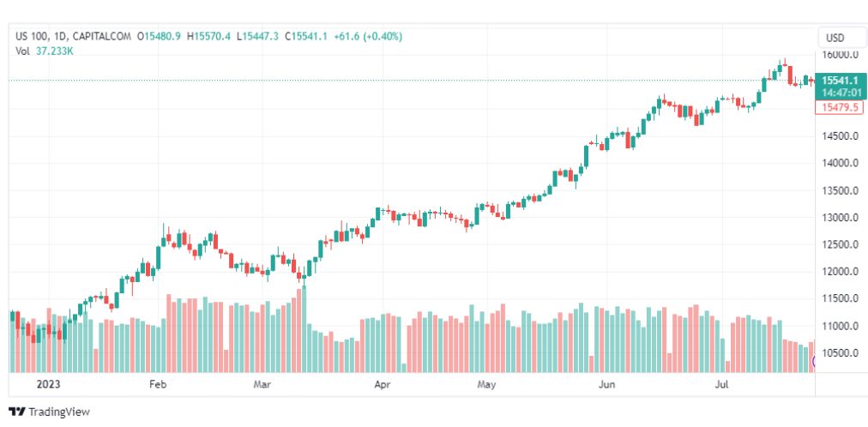Open the USD currency selector
Viewport: 868px width, 427px height.
835,38
